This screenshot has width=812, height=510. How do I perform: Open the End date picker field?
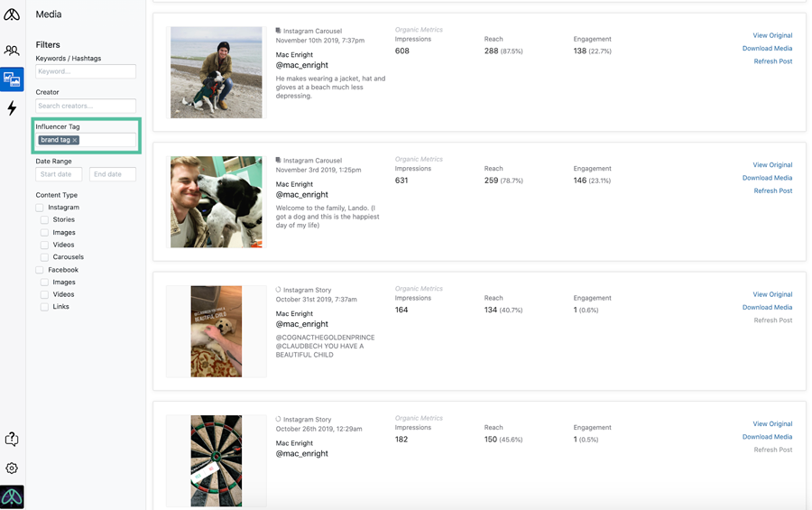pos(113,174)
